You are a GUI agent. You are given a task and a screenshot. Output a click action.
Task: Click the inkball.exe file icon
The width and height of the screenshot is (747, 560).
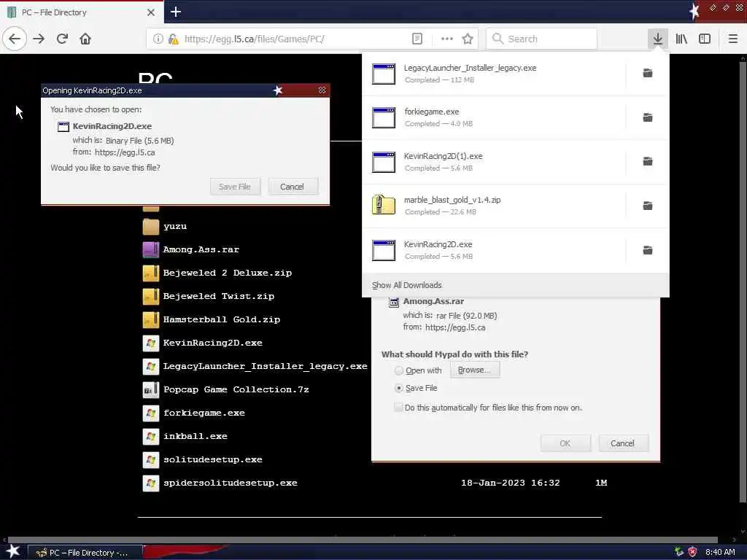click(x=151, y=436)
